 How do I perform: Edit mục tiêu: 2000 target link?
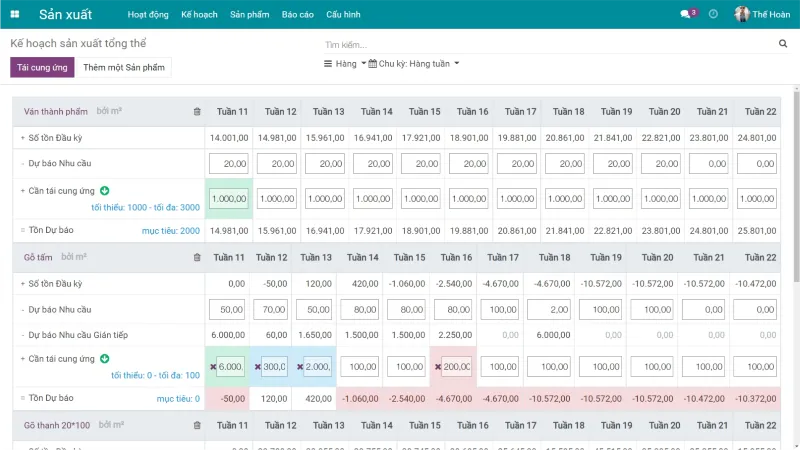pos(171,231)
